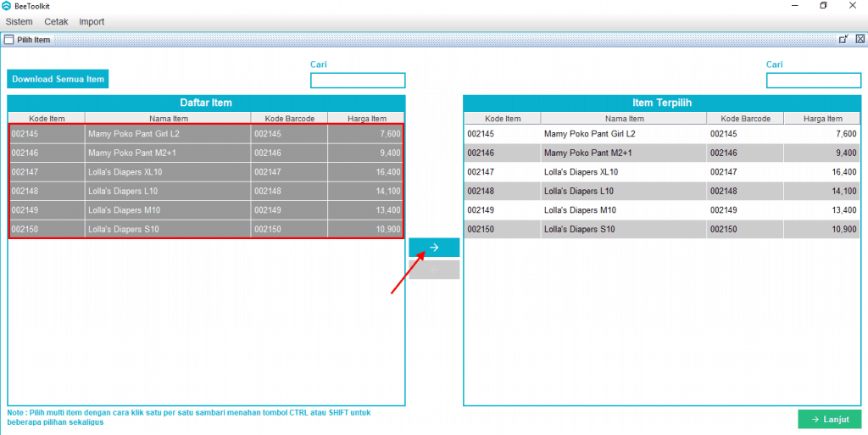Click the Pilih Item panel restore icon
Screen dimensions: 868x435
(843, 39)
